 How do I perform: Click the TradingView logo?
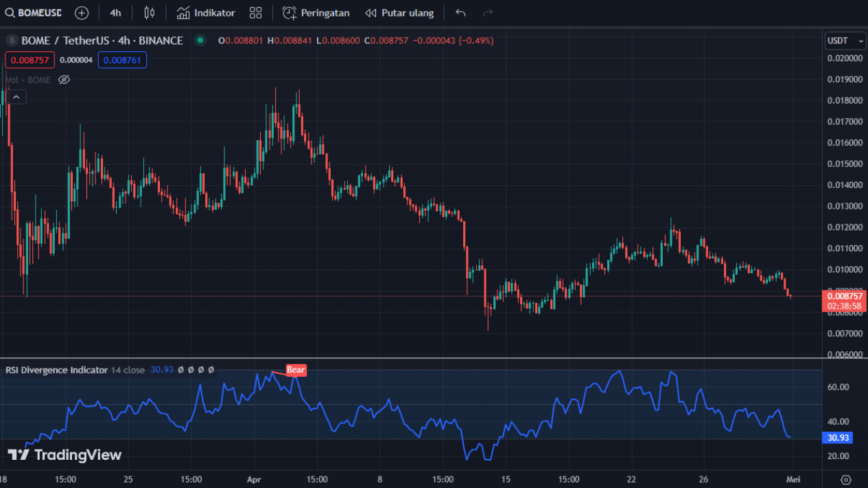click(64, 455)
